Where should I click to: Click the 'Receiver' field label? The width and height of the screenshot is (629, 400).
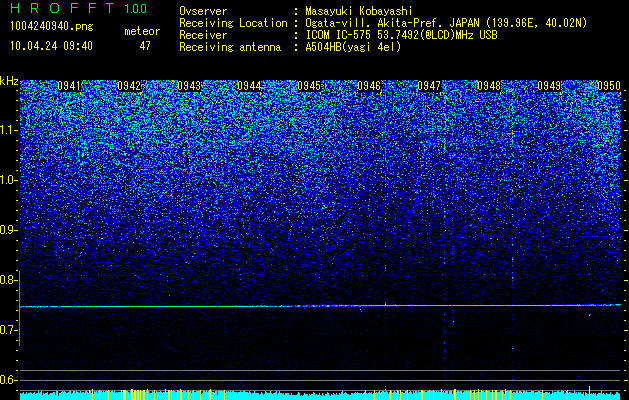pyautogui.click(x=203, y=35)
